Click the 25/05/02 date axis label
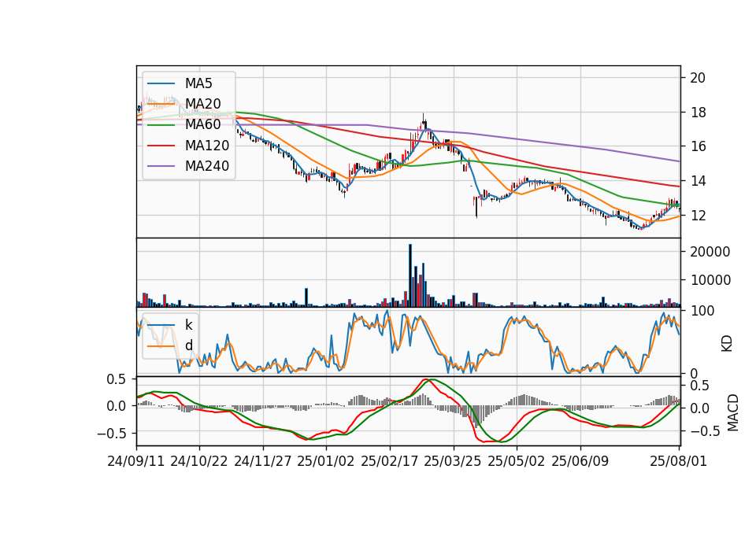 click(x=517, y=461)
